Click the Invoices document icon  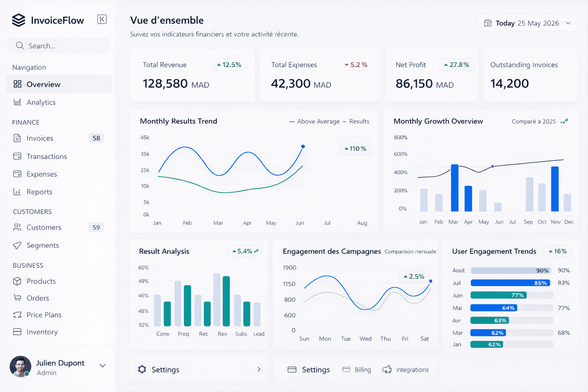[x=17, y=138]
